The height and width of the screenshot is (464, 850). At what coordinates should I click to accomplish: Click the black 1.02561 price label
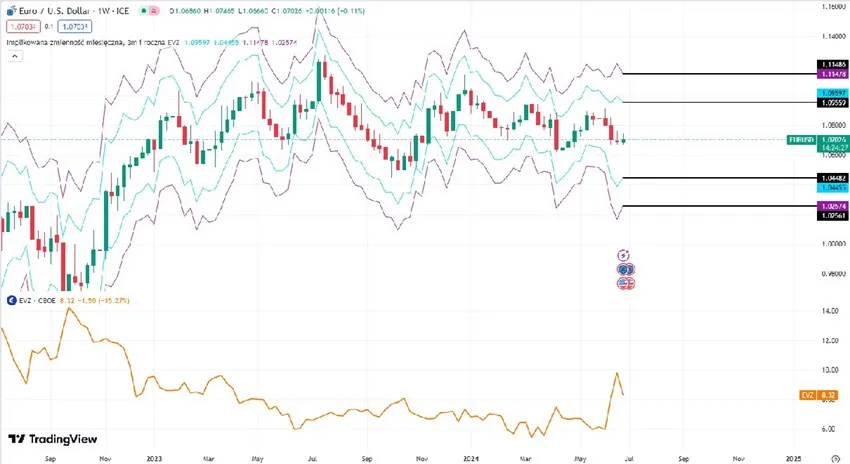(x=833, y=215)
